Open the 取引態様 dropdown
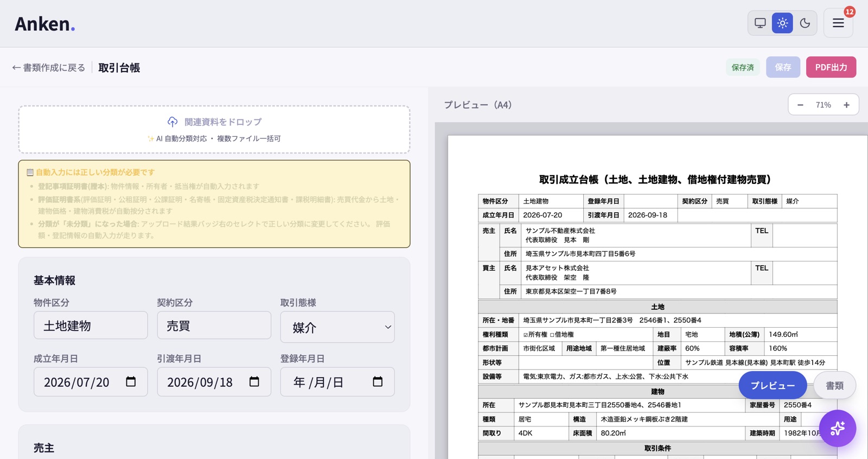868x459 pixels. click(337, 327)
